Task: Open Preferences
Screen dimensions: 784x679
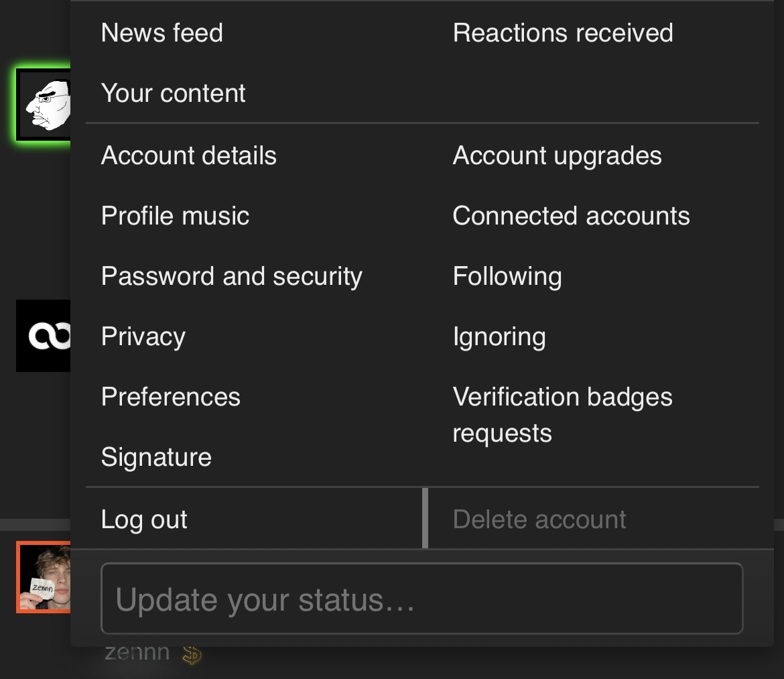Action: [170, 397]
